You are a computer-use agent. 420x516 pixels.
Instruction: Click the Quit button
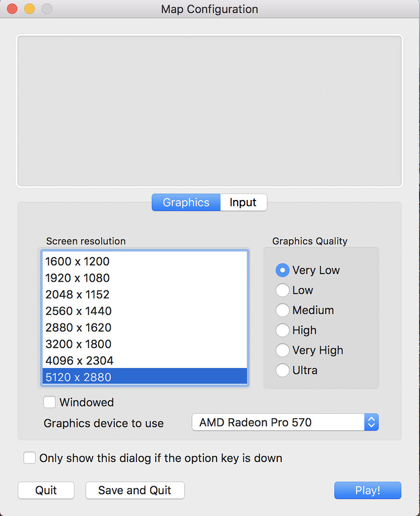pos(46,490)
